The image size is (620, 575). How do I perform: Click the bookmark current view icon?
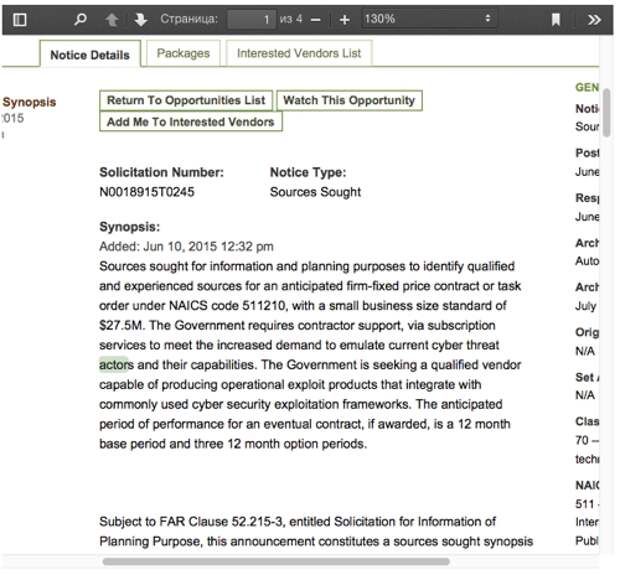coord(556,19)
